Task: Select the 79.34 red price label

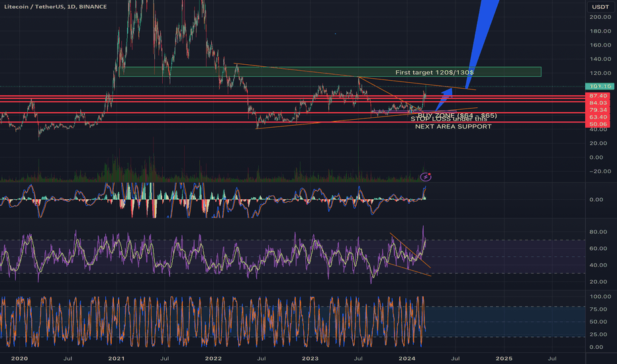Action: (x=598, y=110)
